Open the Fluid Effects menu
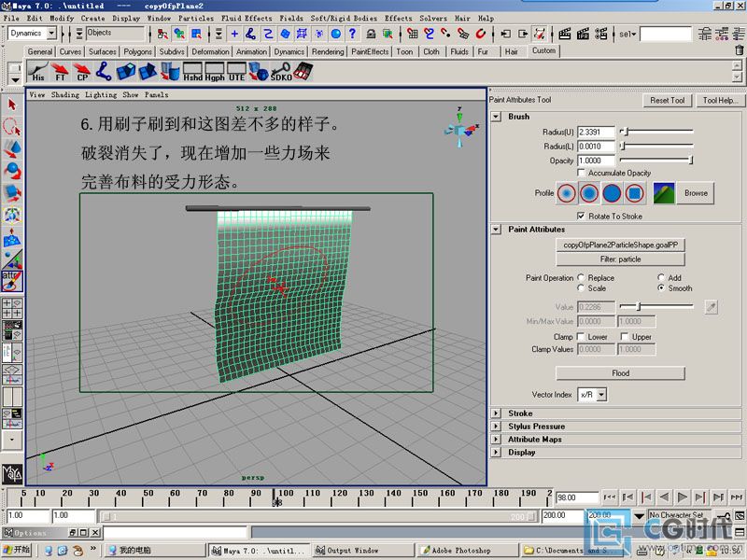Image resolution: width=747 pixels, height=560 pixels. point(247,18)
